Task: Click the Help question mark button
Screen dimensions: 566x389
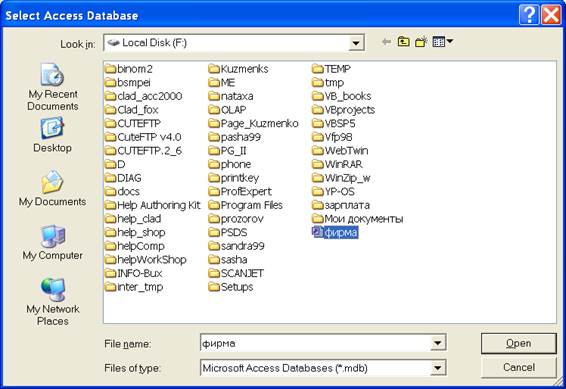Action: coord(529,15)
